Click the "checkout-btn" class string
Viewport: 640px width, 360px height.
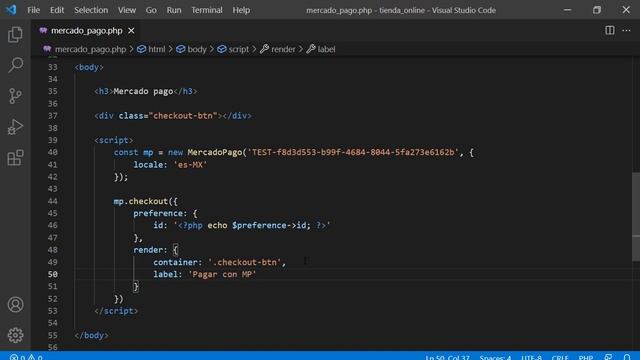(183, 116)
